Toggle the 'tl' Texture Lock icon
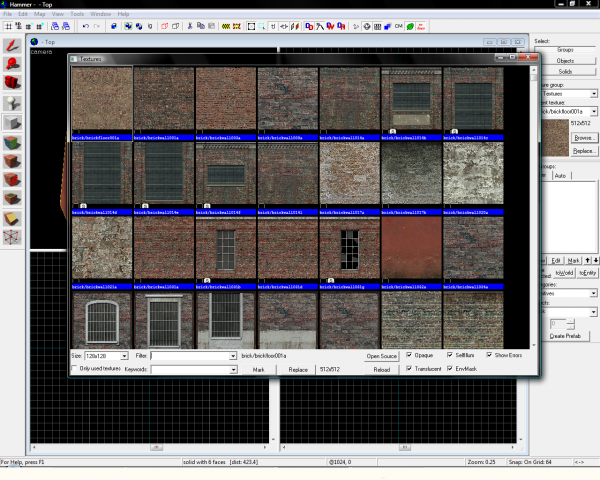The image size is (600, 480). [273, 26]
